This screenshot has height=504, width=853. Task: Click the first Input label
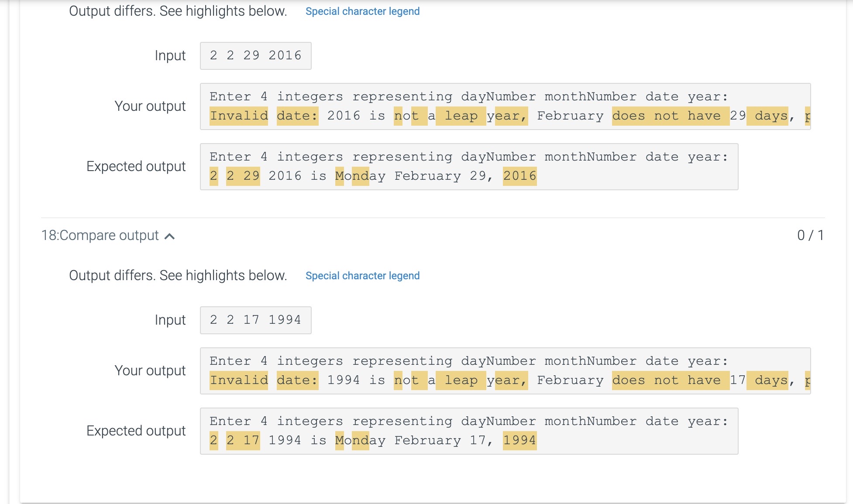[x=170, y=55]
